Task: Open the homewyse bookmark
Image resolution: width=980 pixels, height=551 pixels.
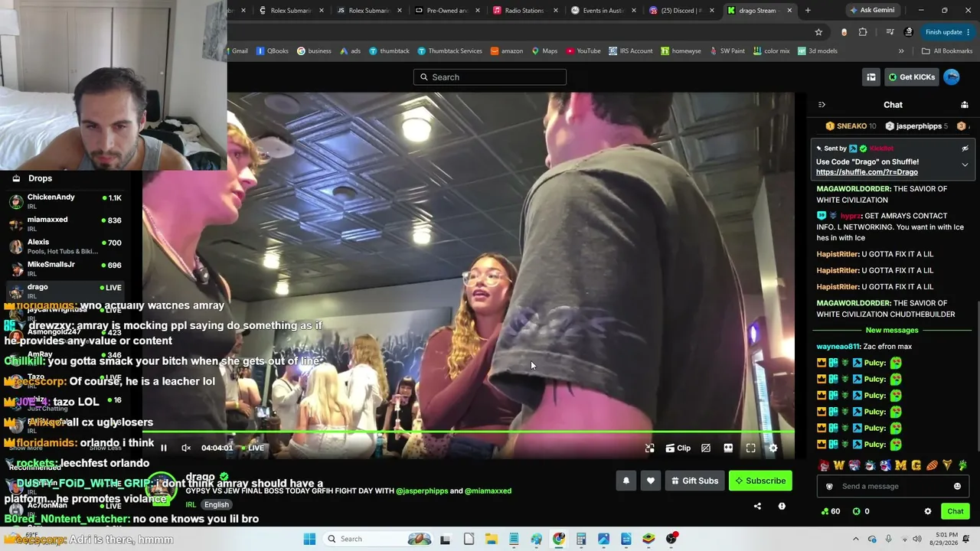Action: 681,51
